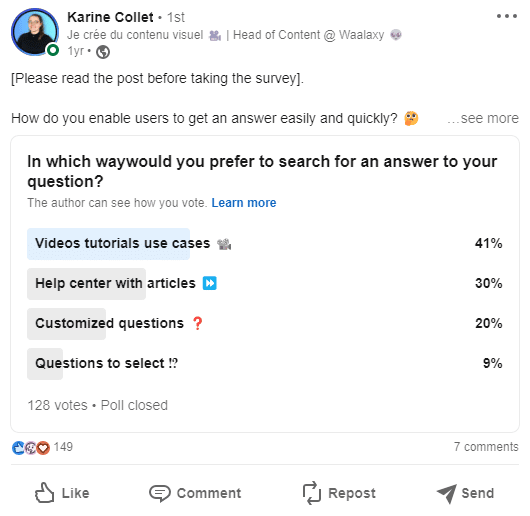This screenshot has width=530, height=516.
Task: Click the blue like reaction icon
Action: [x=18, y=448]
